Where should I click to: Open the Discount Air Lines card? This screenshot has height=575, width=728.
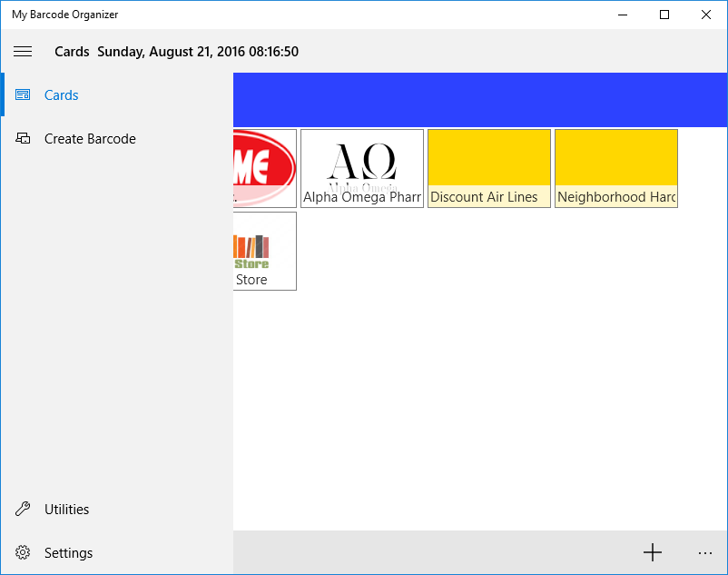click(488, 168)
